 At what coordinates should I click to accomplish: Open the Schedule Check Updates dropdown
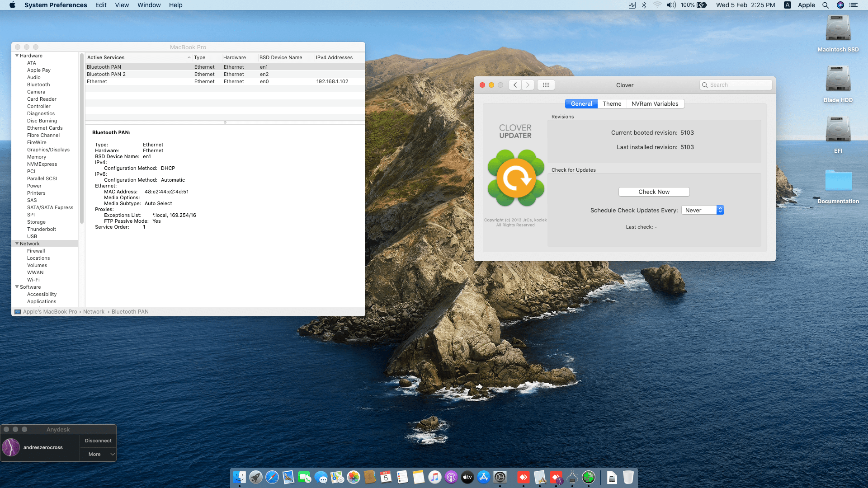click(x=703, y=210)
